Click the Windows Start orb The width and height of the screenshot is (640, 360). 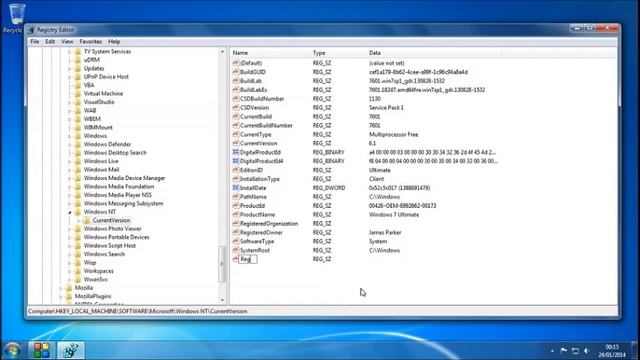[13, 350]
